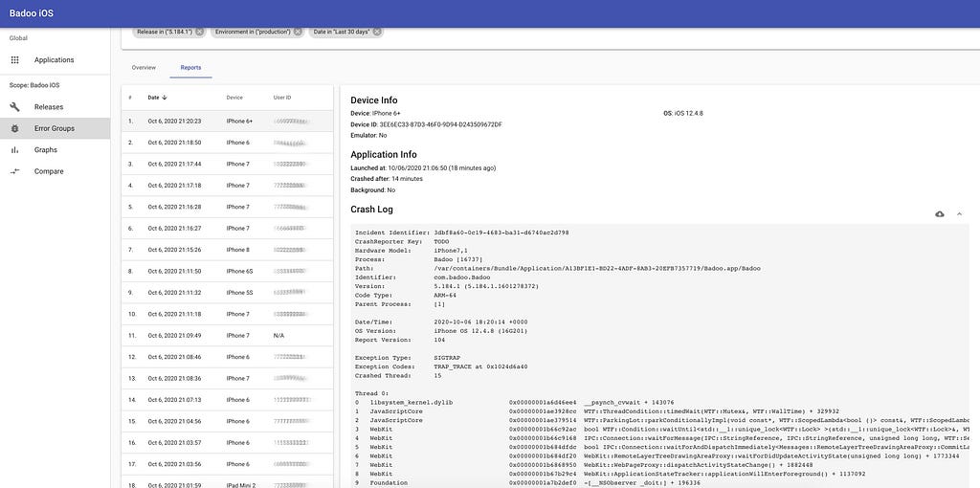This screenshot has height=488, width=980.
Task: Select report row Oct 6, 2020 21:15:26
Action: point(227,250)
